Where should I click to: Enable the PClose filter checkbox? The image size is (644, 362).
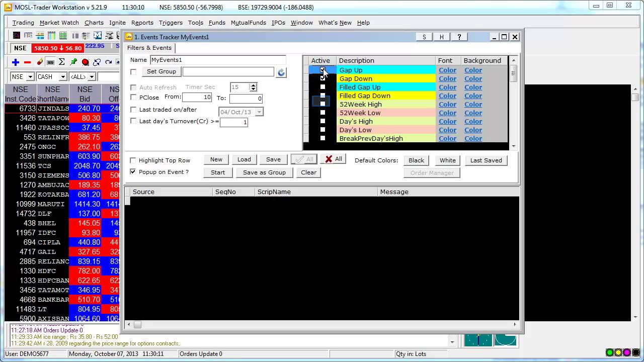click(133, 98)
